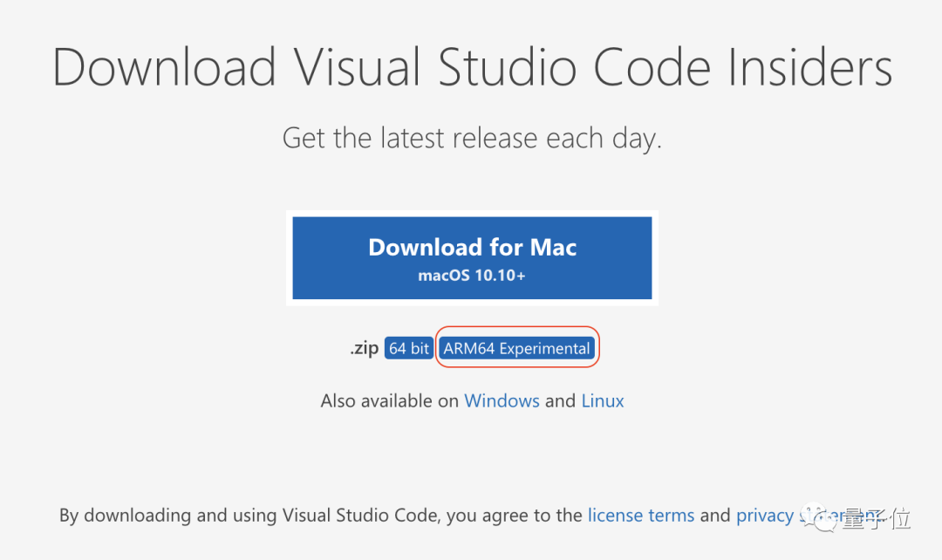
Task: Click the WeChat watermark logo icon
Action: [x=822, y=520]
